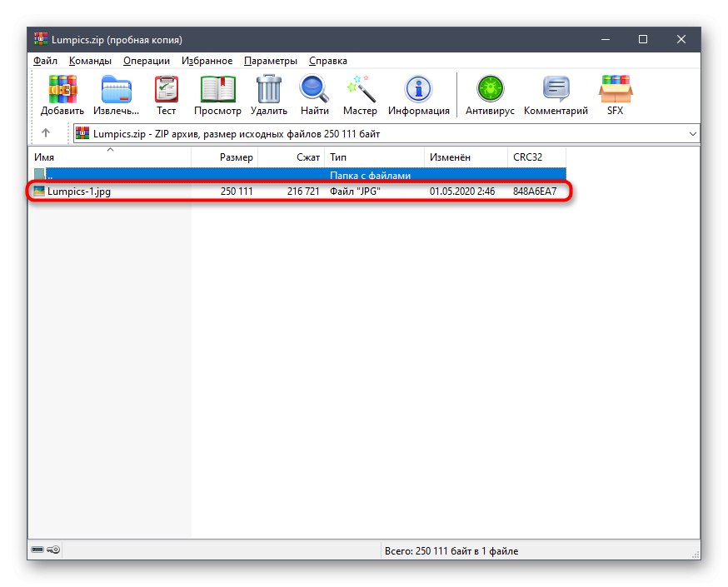Click the key password icon in status bar

[53, 550]
